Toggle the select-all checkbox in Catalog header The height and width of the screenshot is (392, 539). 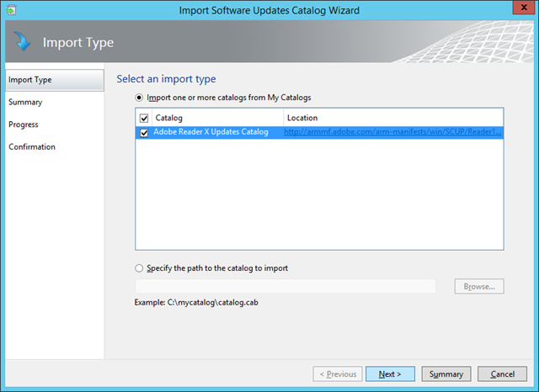tap(144, 119)
